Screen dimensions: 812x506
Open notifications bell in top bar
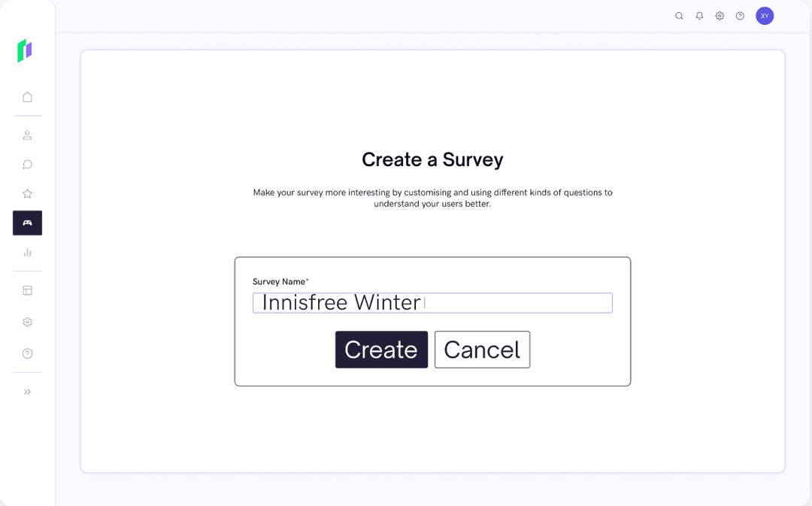coord(699,16)
